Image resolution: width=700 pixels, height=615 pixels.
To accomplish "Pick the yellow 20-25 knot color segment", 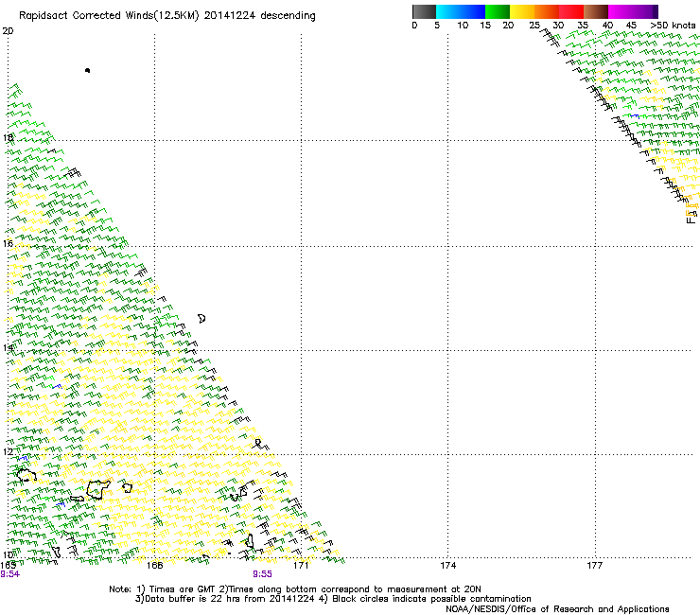I will tap(522, 11).
